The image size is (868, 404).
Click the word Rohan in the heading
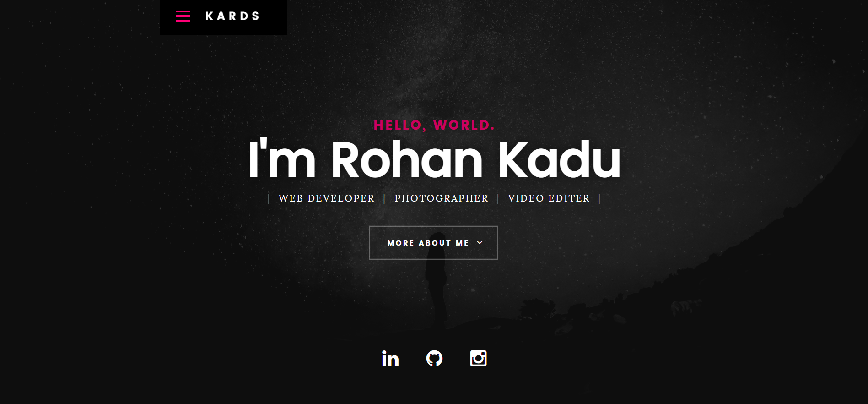tap(406, 159)
